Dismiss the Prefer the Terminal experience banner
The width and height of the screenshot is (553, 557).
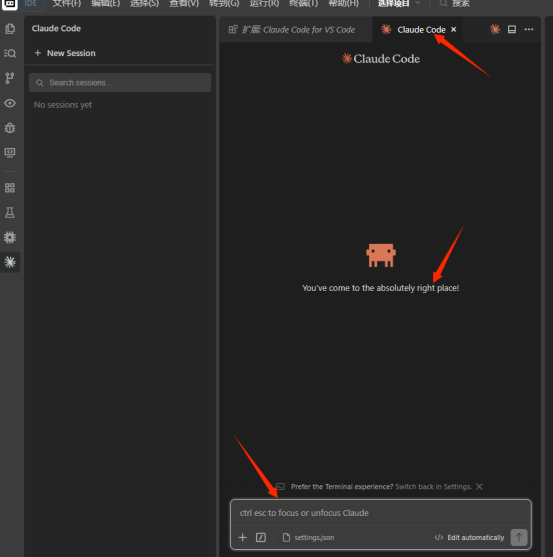(x=479, y=486)
